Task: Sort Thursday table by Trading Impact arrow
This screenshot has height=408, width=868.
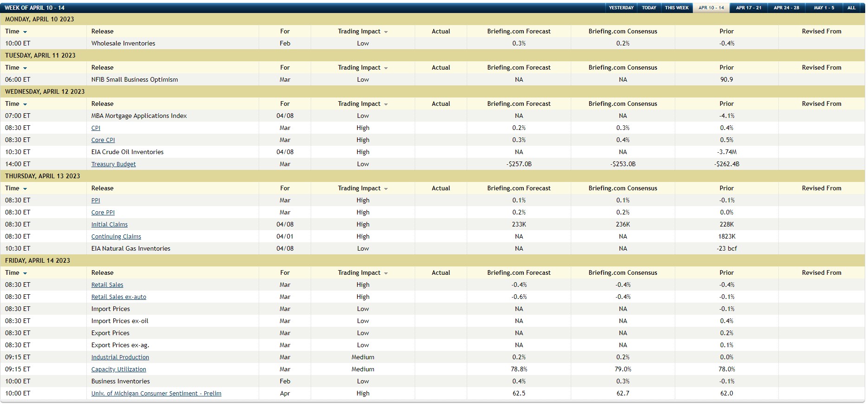Action: (x=386, y=189)
